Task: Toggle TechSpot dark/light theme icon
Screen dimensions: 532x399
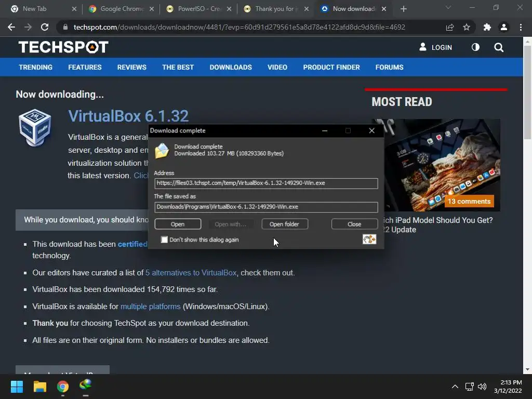Action: click(476, 47)
